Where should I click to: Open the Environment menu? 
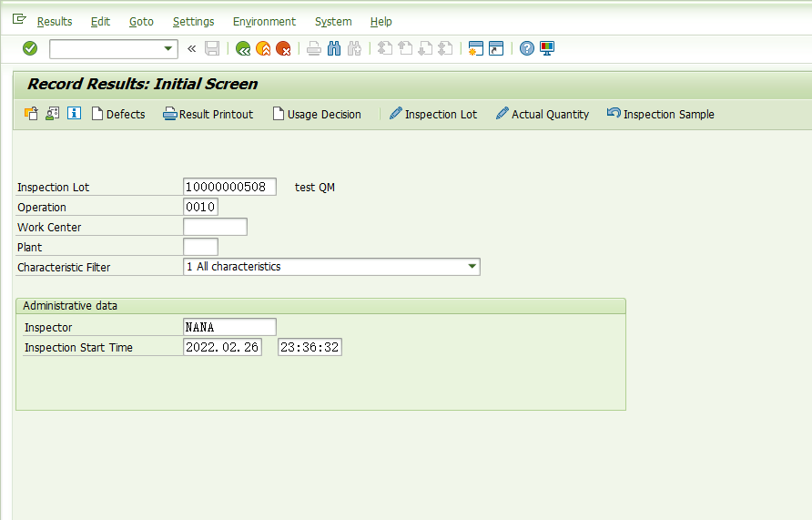click(264, 21)
